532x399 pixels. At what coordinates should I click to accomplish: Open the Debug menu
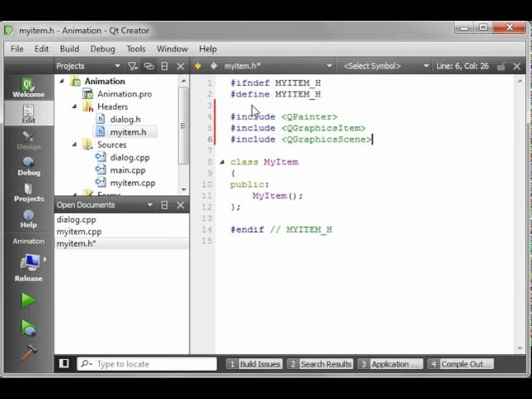click(x=102, y=49)
